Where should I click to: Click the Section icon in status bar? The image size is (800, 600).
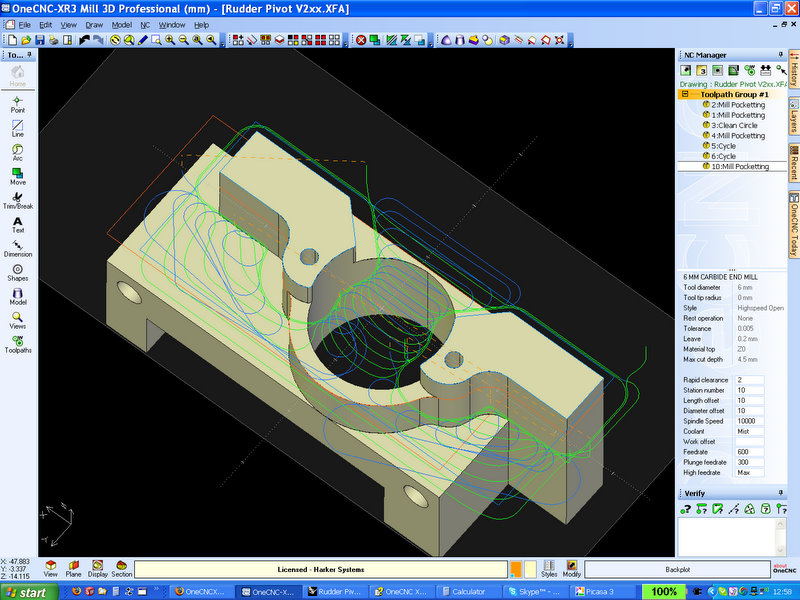[121, 568]
